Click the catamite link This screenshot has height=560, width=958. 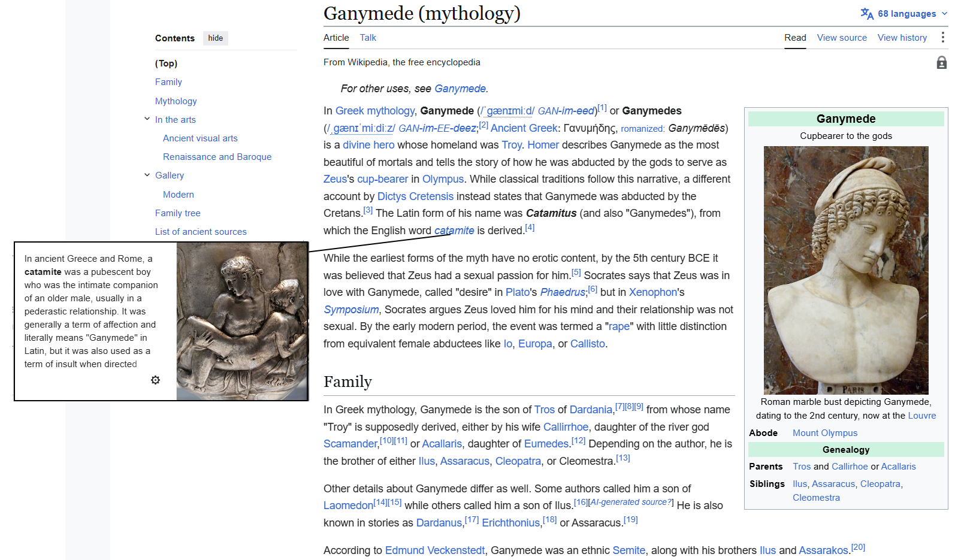click(454, 231)
